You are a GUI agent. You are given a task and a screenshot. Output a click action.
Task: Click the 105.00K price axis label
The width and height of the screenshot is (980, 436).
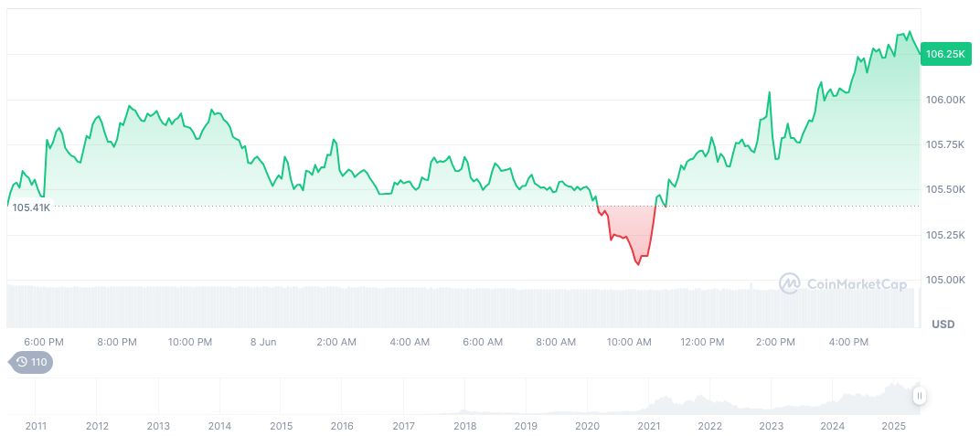click(x=944, y=280)
